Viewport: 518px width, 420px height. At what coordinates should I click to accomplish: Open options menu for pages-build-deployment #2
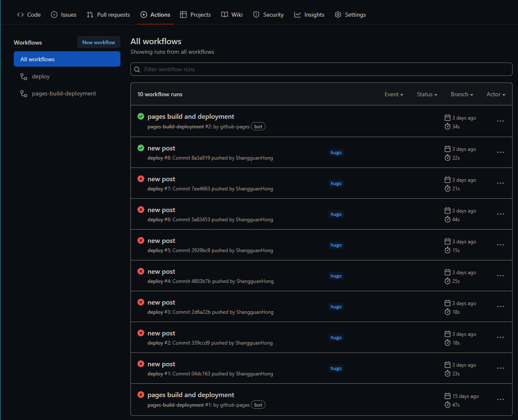point(500,121)
